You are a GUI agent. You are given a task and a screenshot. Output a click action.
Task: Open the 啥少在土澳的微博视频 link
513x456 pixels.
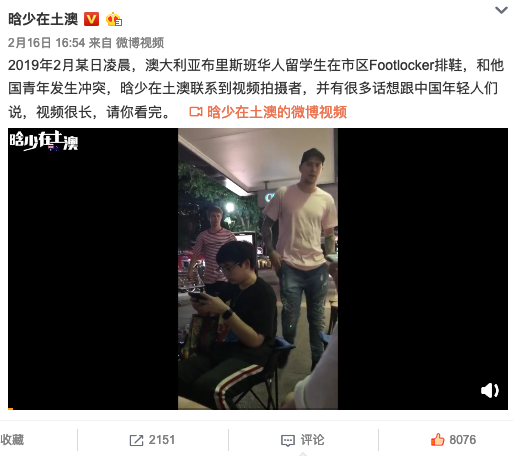tap(277, 112)
